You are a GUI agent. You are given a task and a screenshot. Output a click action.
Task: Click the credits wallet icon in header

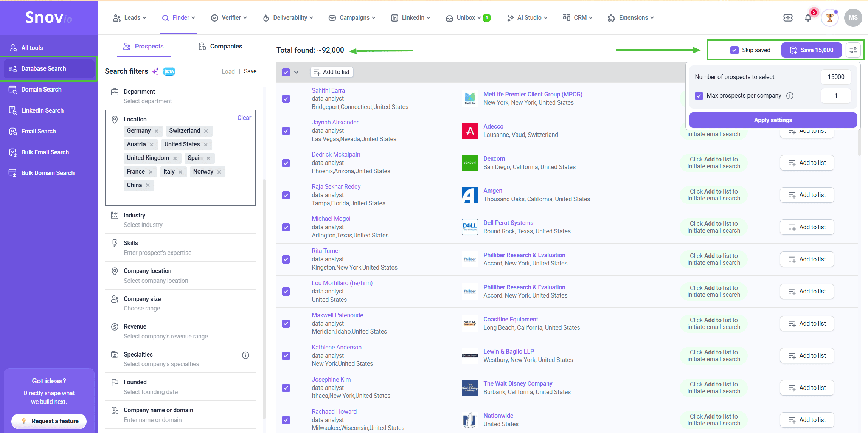click(x=788, y=18)
